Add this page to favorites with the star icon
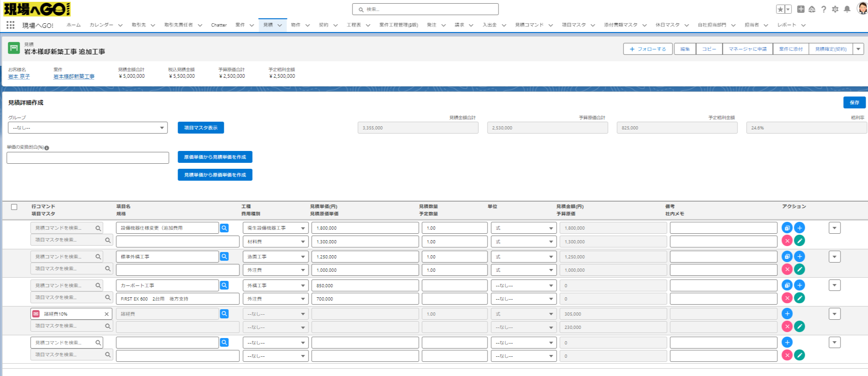Viewport: 868px width, 376px height. coord(781,9)
